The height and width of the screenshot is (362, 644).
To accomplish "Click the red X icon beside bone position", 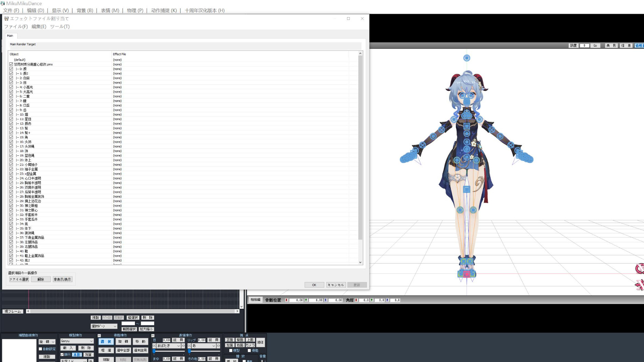I will 286,300.
